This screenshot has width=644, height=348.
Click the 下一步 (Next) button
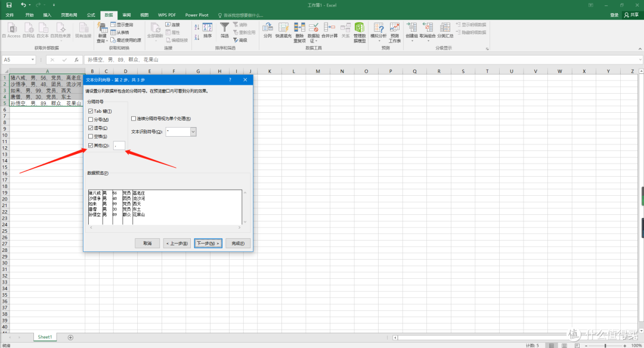coord(208,244)
